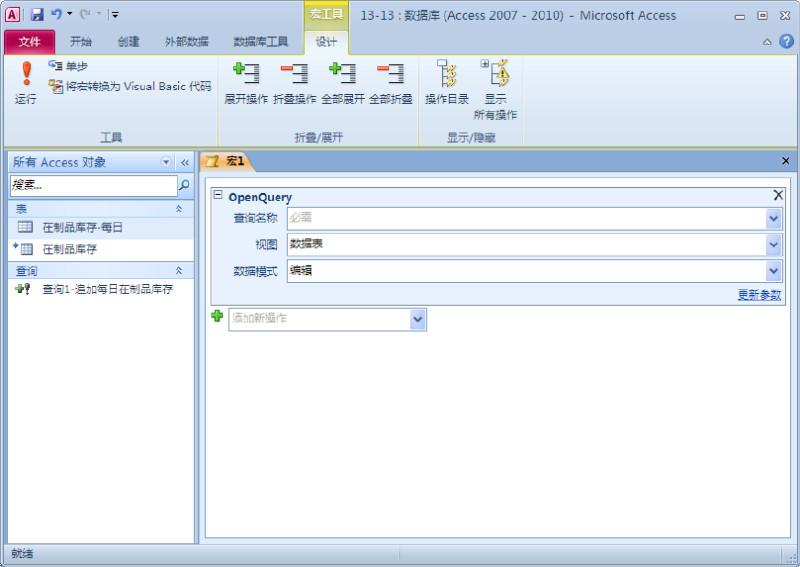Screen dimensions: 800x567
Task: Switch to the 外部数据 ribbon tab
Action: (187, 42)
